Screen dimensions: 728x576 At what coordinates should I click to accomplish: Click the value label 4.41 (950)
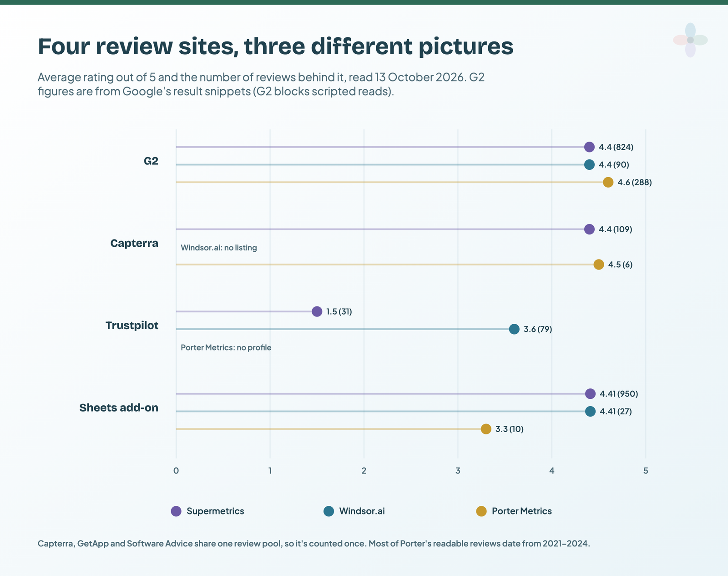click(619, 394)
